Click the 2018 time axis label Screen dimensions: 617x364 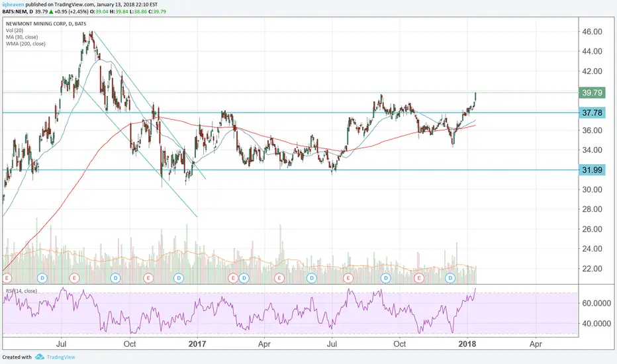(x=467, y=344)
